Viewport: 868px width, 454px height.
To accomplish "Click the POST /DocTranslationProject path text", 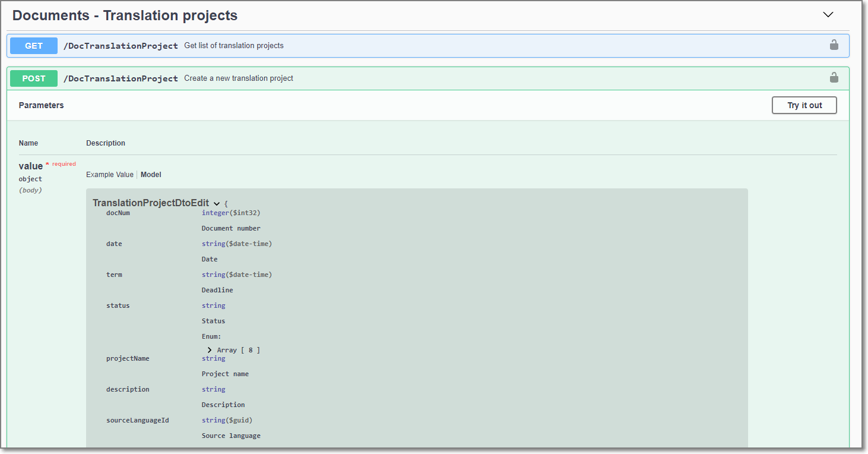I will click(x=121, y=78).
